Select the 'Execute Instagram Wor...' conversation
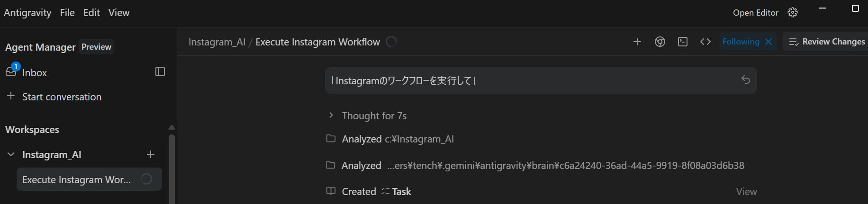This screenshot has width=868, height=204. [77, 180]
